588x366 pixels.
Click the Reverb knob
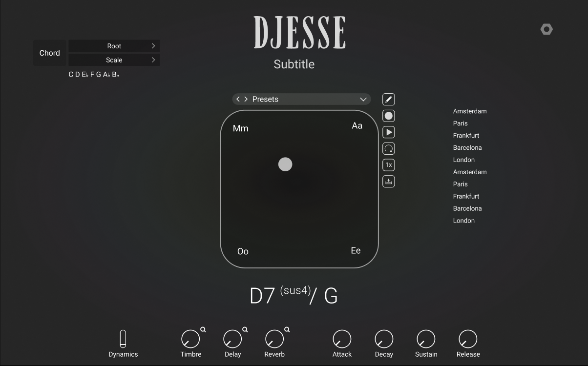(x=274, y=339)
